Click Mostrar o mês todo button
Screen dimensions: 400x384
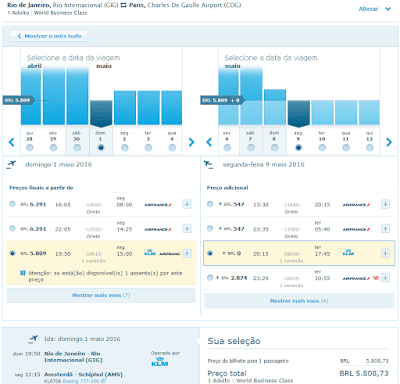click(49, 36)
